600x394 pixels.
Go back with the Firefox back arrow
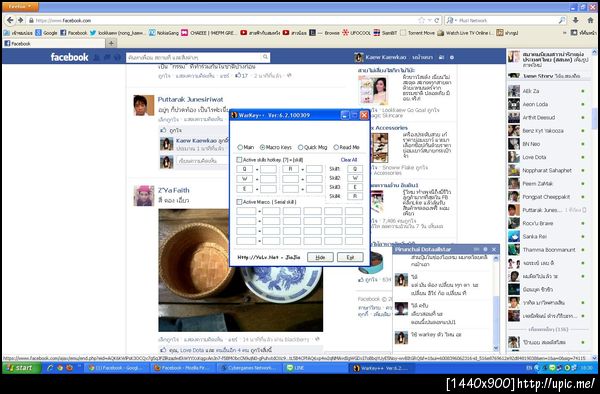coord(10,20)
